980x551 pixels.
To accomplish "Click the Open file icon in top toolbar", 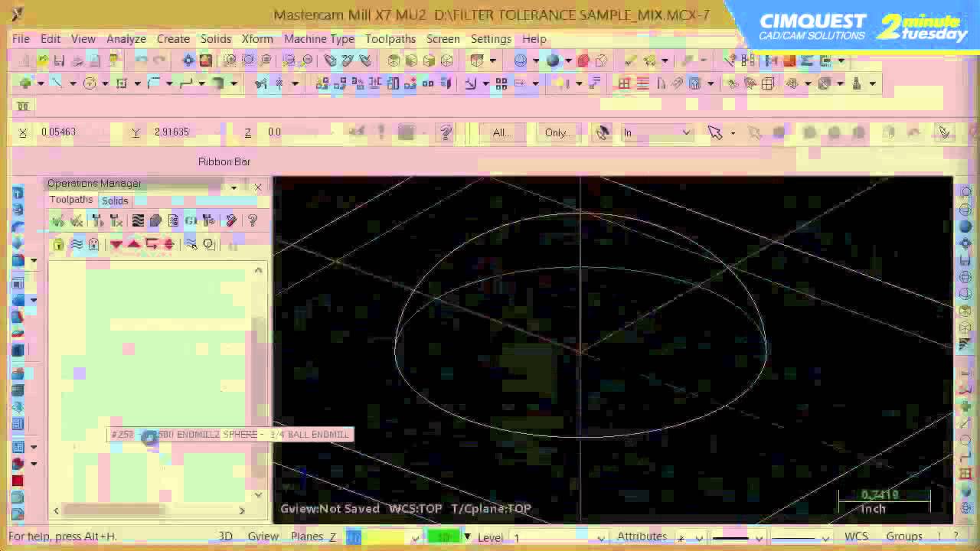I will (43, 60).
